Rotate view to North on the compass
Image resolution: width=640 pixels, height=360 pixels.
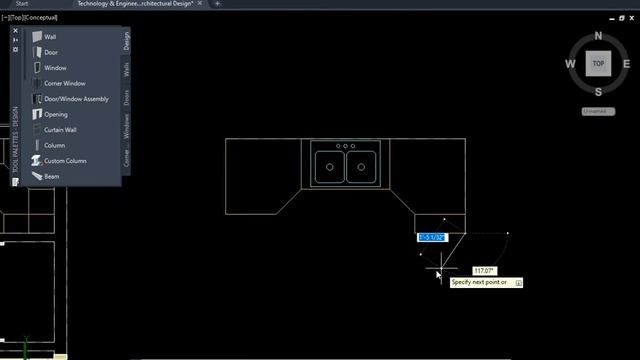[598, 36]
